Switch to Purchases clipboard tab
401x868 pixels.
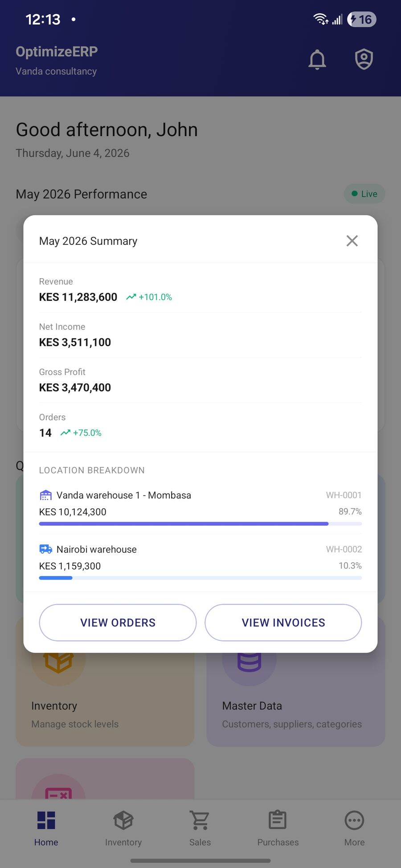coord(278,829)
